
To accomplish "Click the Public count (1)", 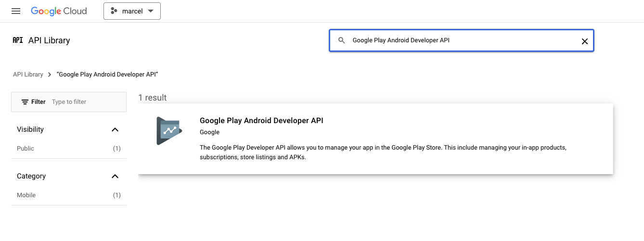I will 117,149.
